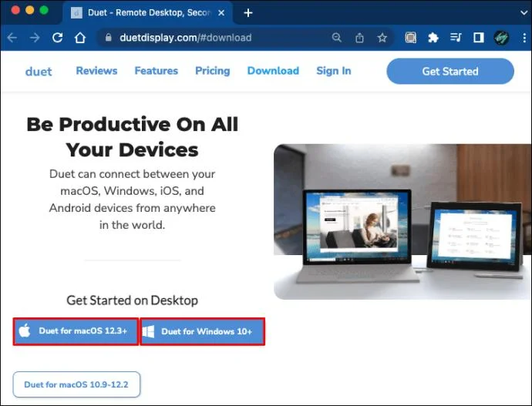Image resolution: width=532 pixels, height=406 pixels.
Task: Open the three-dot browser menu
Action: tap(524, 38)
